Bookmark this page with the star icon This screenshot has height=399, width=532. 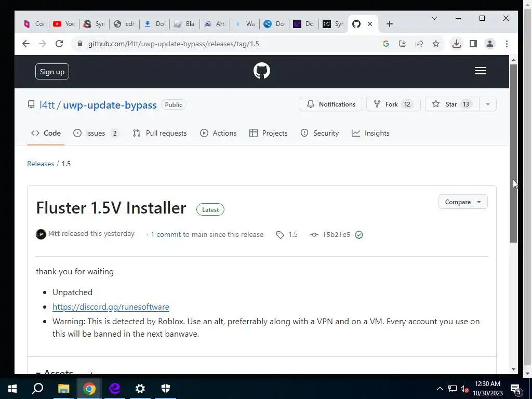[436, 44]
